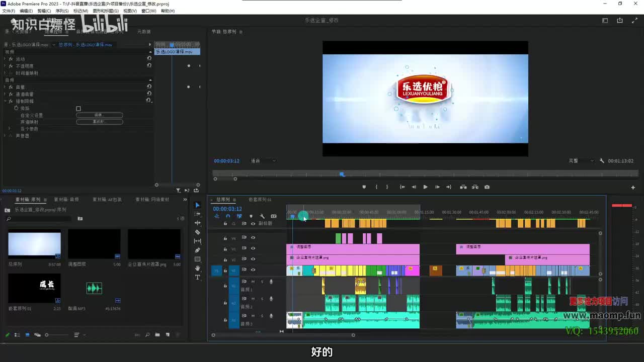Switch to the 嵌套序列 01 timeline tab
644x362 pixels.
260,200
